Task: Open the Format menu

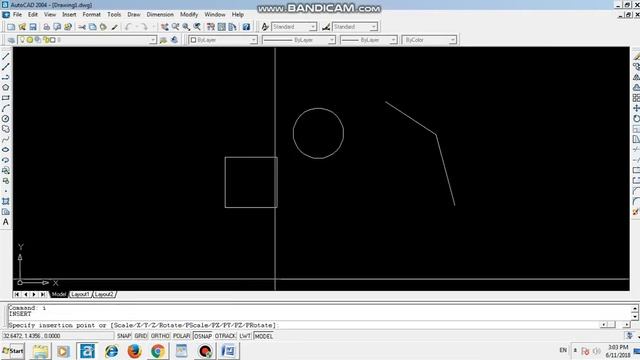Action: tap(91, 14)
